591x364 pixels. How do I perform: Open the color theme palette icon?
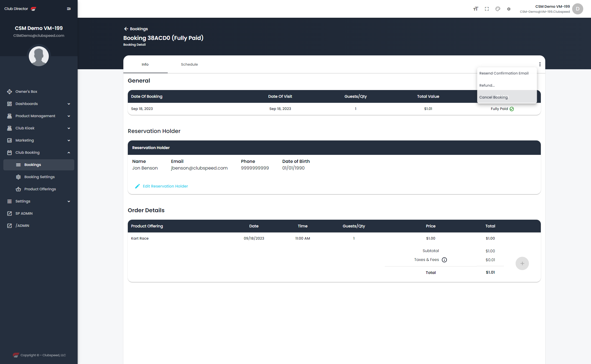[x=498, y=9]
